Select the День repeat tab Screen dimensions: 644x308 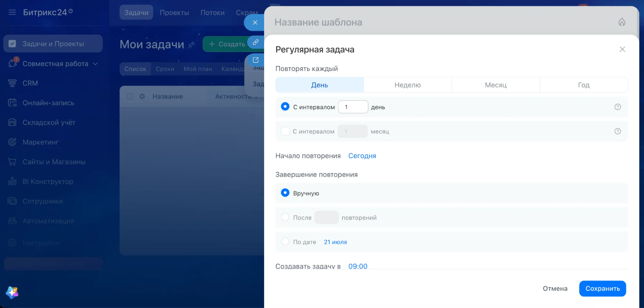click(320, 85)
